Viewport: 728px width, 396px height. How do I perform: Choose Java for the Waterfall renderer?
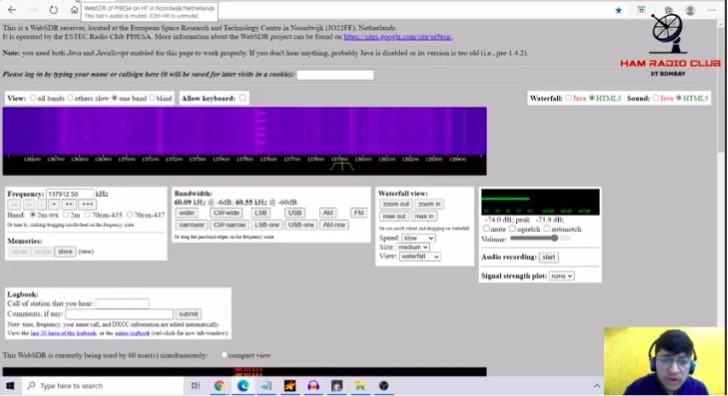568,98
